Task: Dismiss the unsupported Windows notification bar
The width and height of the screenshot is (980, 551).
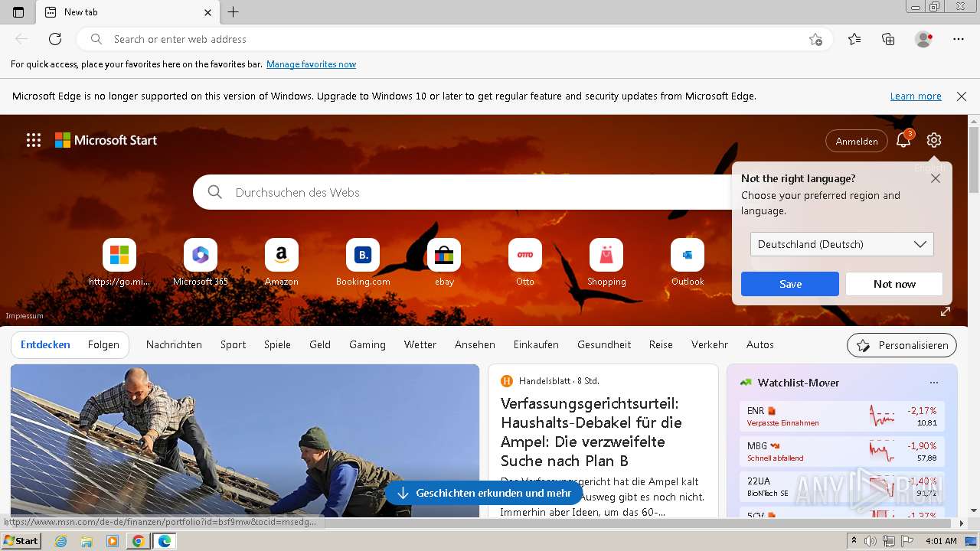Action: [962, 96]
